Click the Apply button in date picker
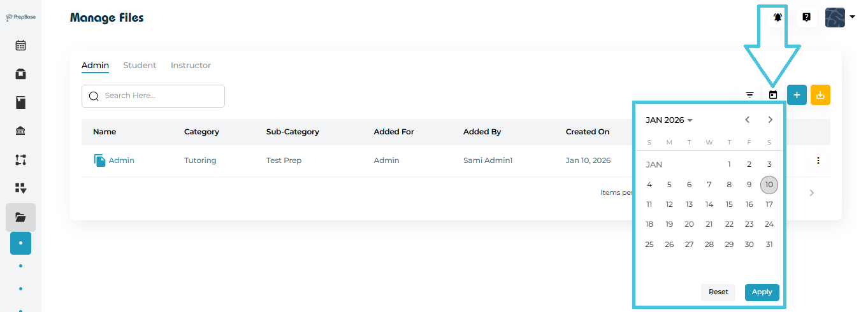The image size is (868, 312). click(x=762, y=292)
